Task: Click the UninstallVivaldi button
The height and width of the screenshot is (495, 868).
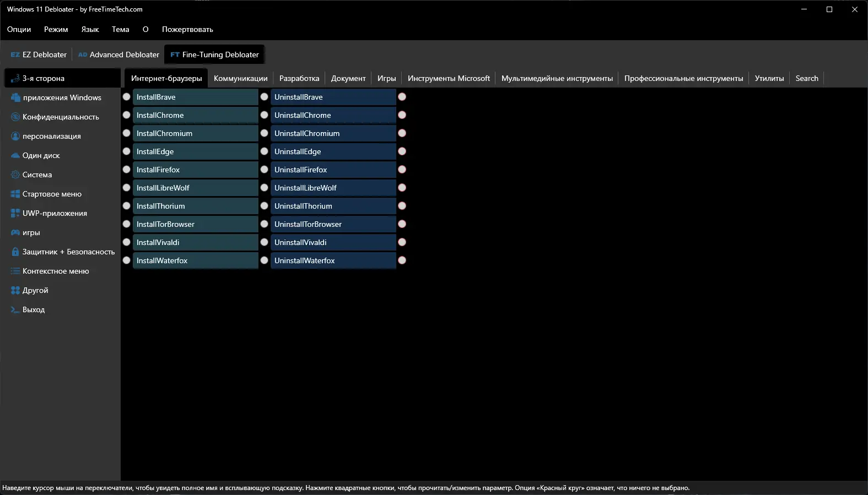Action: pyautogui.click(x=333, y=242)
